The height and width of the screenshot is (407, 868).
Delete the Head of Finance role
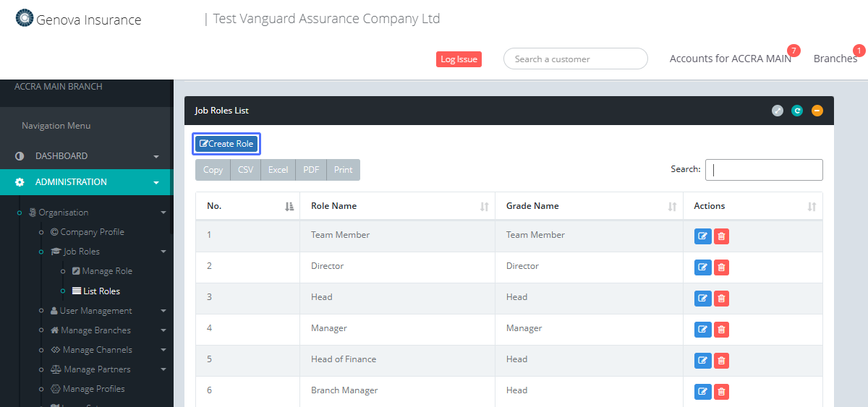pyautogui.click(x=721, y=361)
